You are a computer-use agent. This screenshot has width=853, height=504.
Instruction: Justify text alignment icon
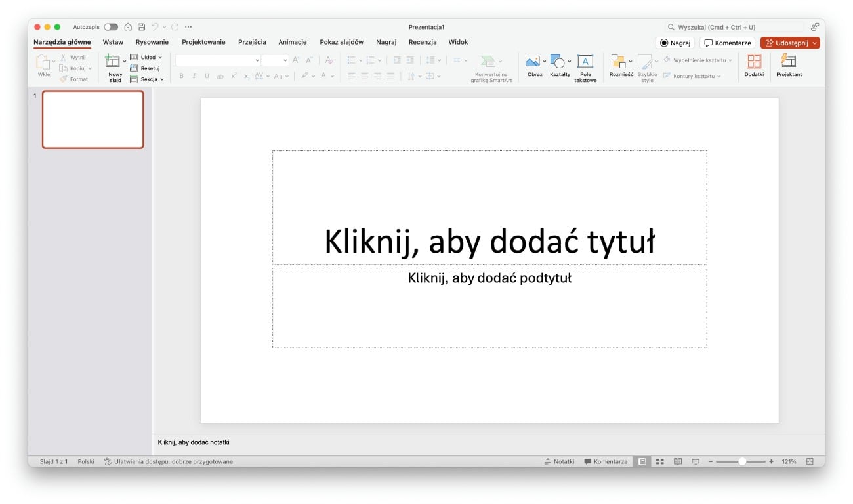[x=390, y=76]
